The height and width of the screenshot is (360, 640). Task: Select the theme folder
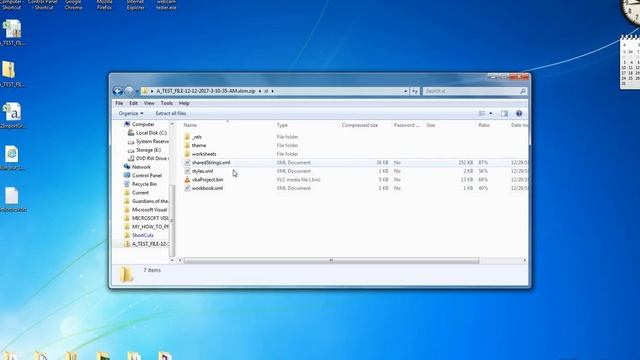pos(199,146)
